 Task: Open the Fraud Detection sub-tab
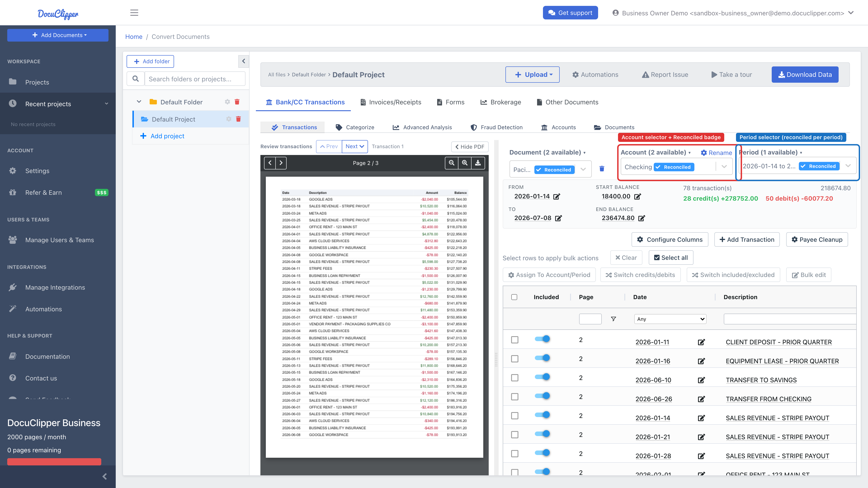tap(496, 127)
